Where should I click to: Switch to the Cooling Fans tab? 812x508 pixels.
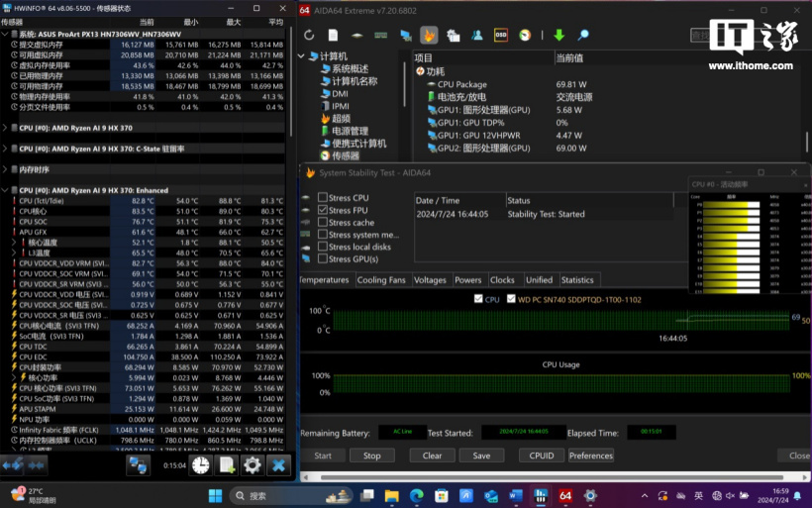pos(381,280)
